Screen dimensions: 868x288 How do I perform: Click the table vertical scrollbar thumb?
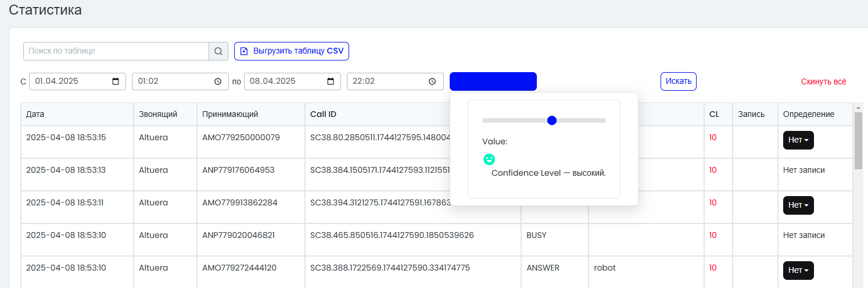pyautogui.click(x=858, y=140)
